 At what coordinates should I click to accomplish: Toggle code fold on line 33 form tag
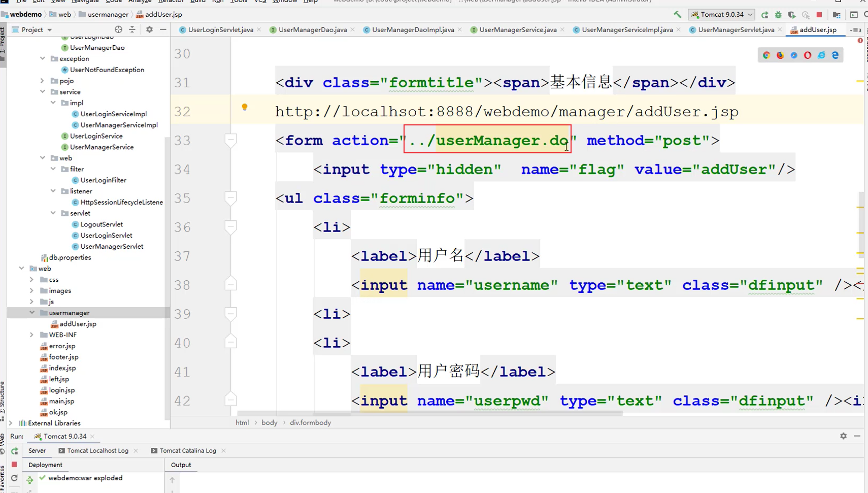tap(230, 140)
